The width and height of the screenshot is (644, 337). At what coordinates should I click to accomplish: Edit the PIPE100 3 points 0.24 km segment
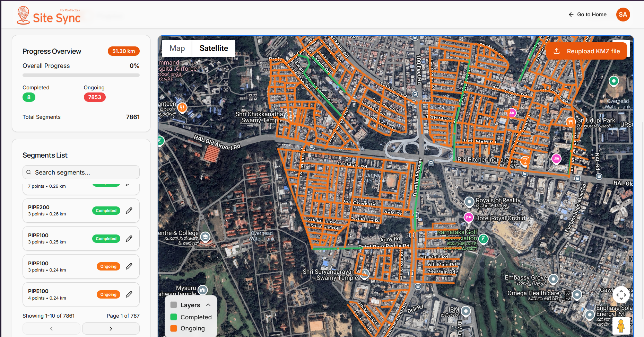129,266
